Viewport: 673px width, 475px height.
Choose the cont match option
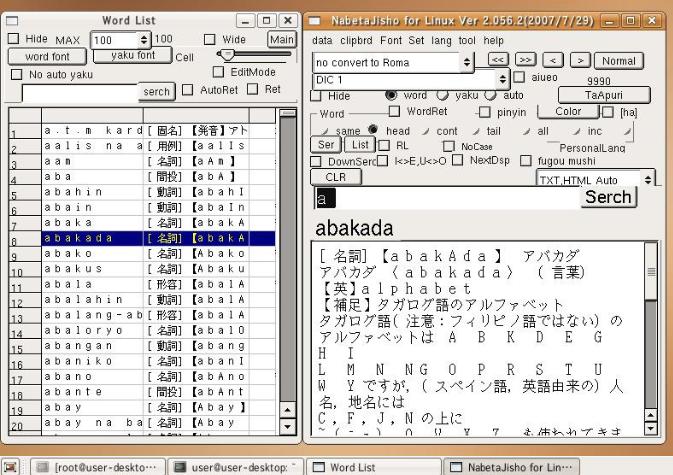point(425,131)
